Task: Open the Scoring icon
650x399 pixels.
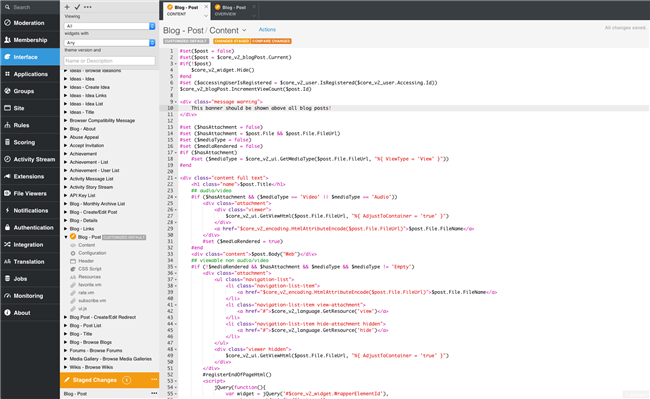Action: [x=7, y=142]
